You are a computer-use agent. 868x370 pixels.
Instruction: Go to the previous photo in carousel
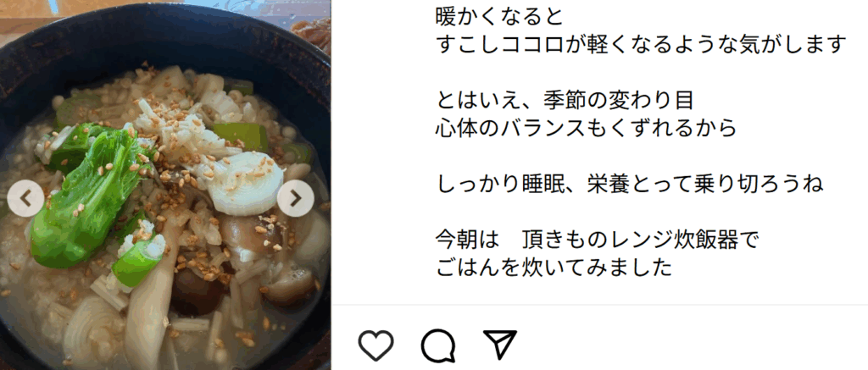pyautogui.click(x=25, y=197)
